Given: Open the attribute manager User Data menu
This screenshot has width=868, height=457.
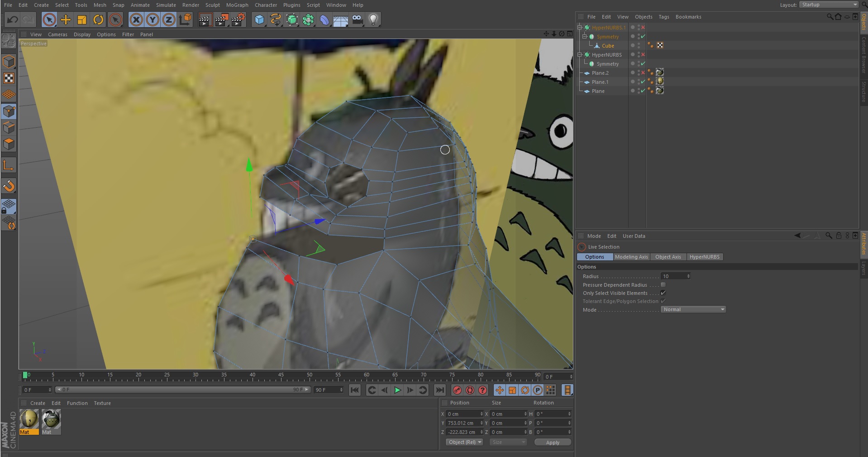Looking at the screenshot, I should click(634, 236).
